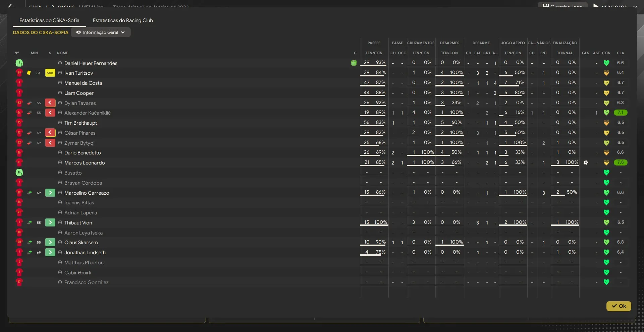Click Busatto reserve goalkeeper shirt icon
This screenshot has width=644, height=332.
[x=19, y=173]
